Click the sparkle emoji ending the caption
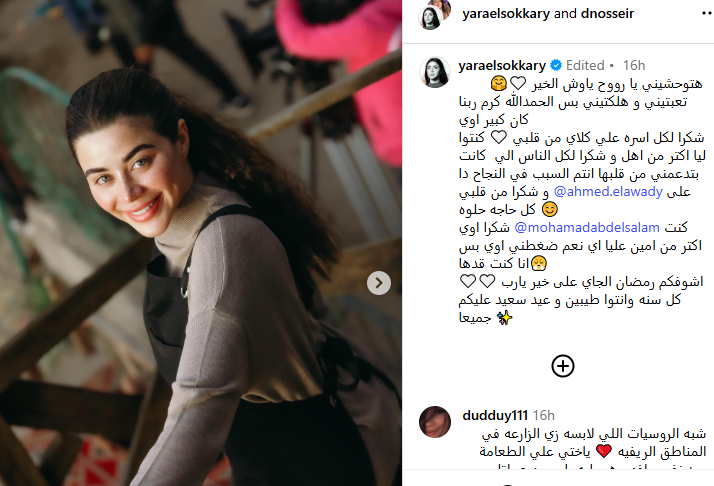The height and width of the screenshot is (486, 714). 504,317
